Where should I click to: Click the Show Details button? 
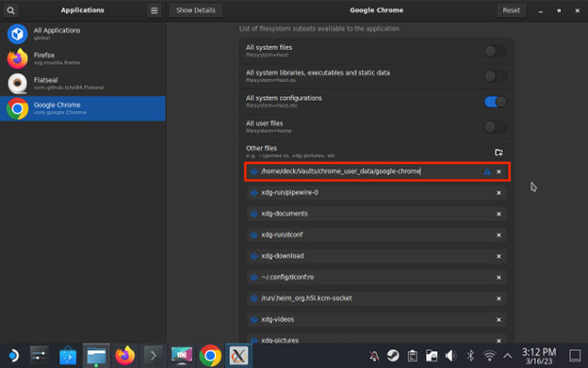(196, 10)
